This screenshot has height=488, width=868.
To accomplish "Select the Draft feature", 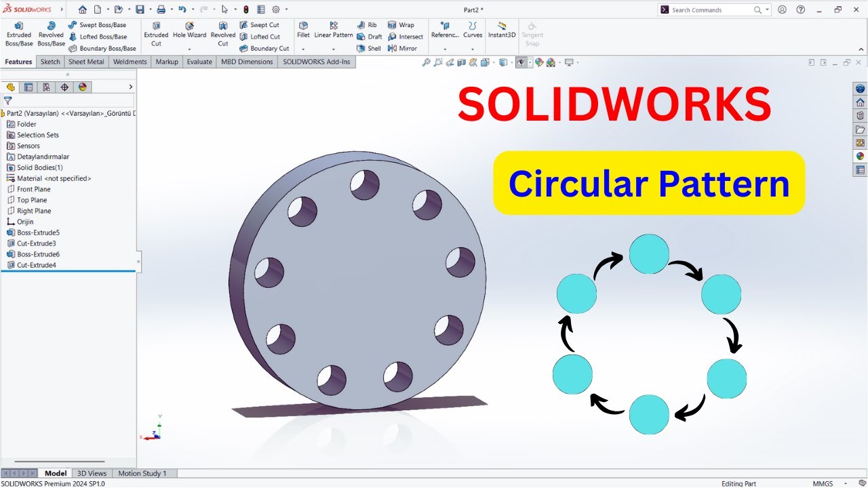I will pos(370,37).
